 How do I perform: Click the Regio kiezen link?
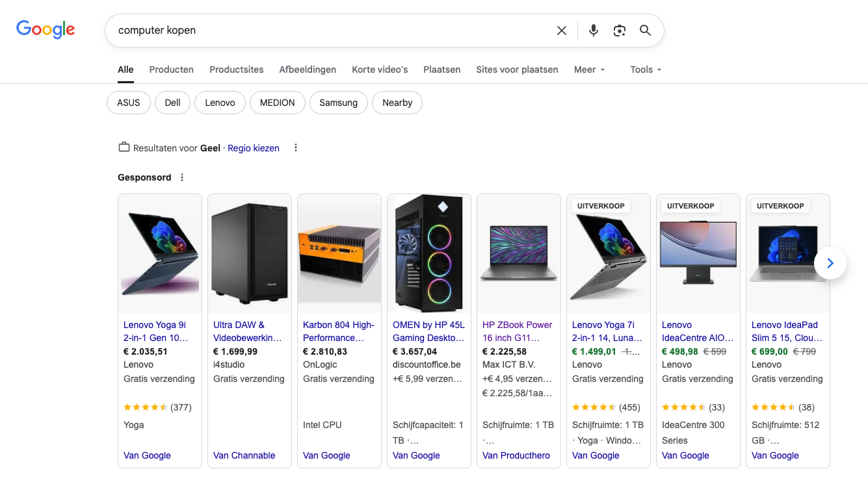(x=254, y=148)
